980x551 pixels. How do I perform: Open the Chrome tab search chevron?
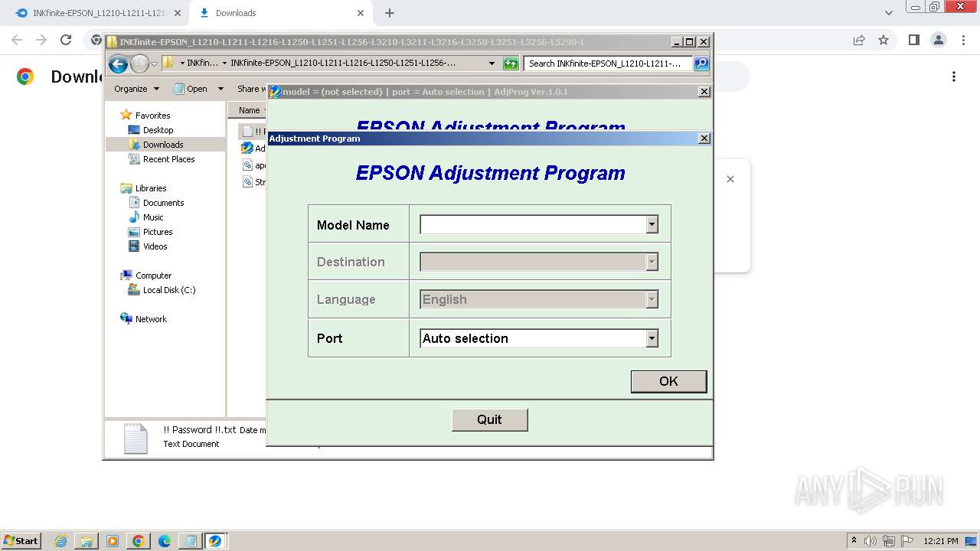(x=889, y=13)
